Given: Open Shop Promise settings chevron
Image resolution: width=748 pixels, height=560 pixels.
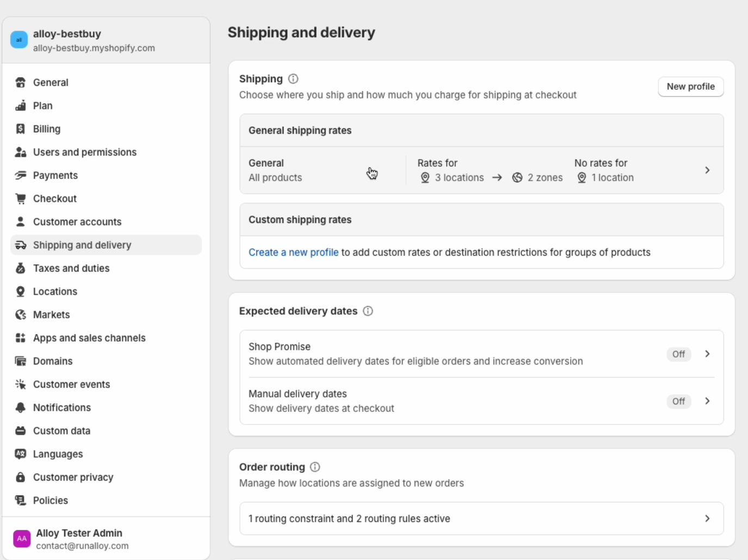Looking at the screenshot, I should [707, 354].
